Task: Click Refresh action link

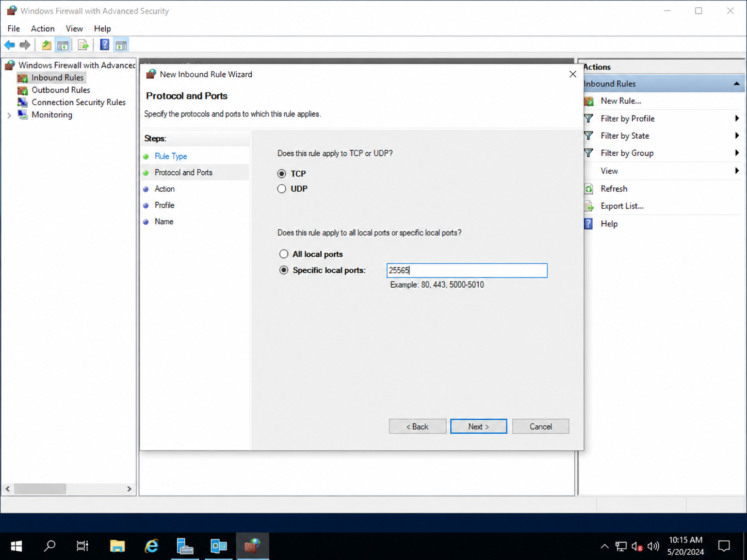Action: (x=614, y=189)
